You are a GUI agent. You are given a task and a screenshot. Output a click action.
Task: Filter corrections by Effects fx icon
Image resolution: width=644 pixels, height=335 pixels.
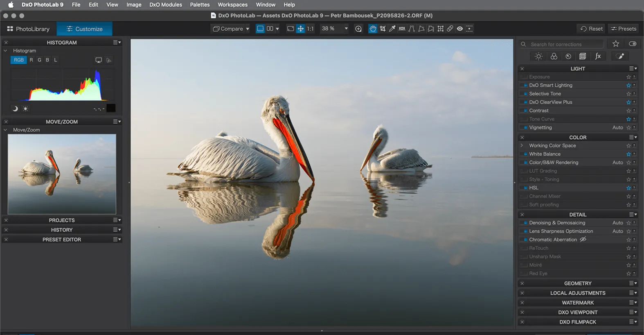tap(598, 57)
